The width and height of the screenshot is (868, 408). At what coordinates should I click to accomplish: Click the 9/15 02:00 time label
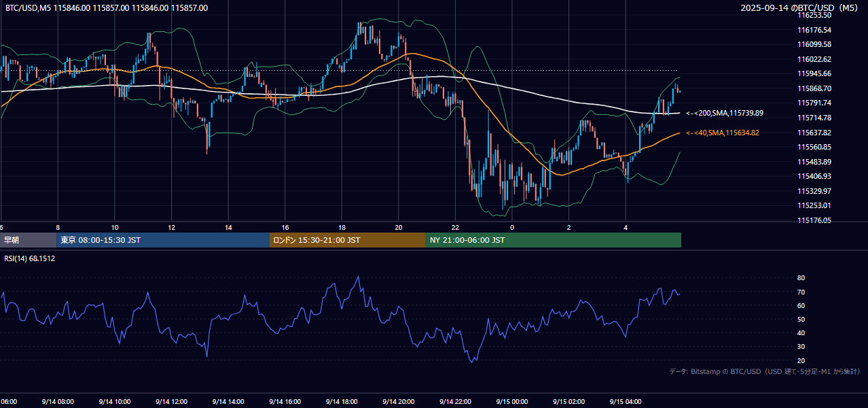pyautogui.click(x=568, y=402)
